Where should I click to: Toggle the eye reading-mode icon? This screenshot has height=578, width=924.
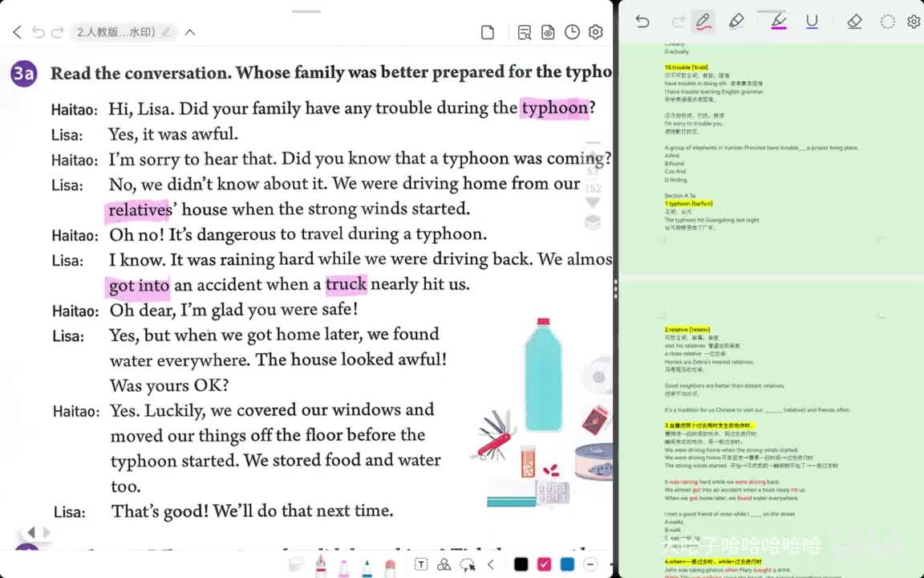click(548, 32)
